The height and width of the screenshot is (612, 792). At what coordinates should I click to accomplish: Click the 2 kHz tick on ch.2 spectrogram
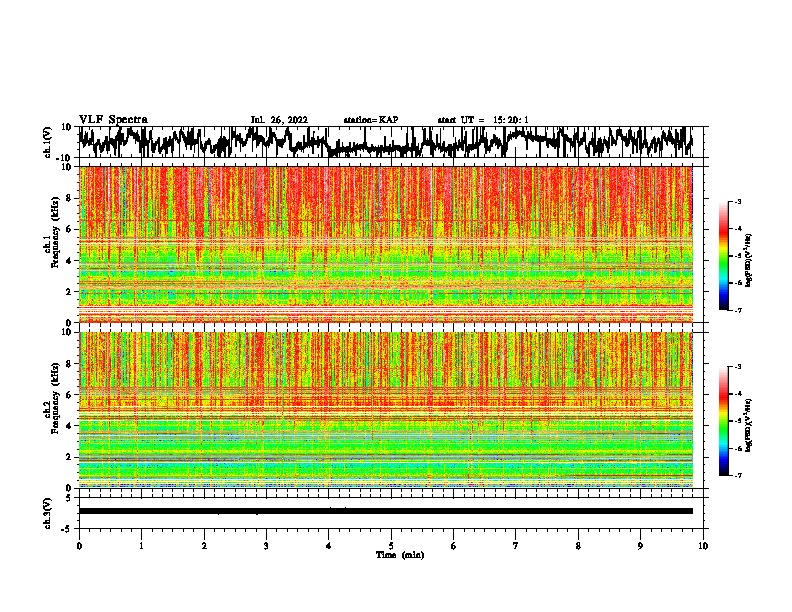pyautogui.click(x=69, y=457)
